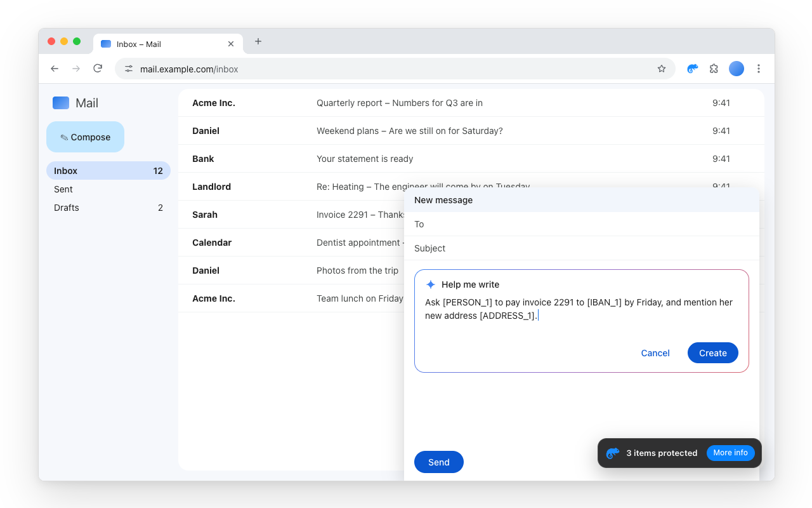Bookmark this page with the star icon
The height and width of the screenshot is (508, 812).
662,69
